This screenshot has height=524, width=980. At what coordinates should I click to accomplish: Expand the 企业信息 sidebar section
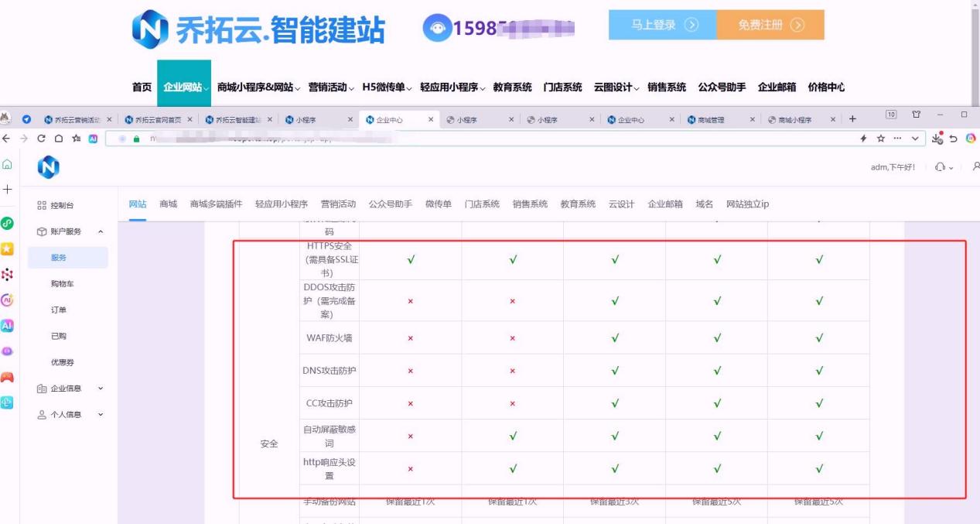click(x=101, y=389)
